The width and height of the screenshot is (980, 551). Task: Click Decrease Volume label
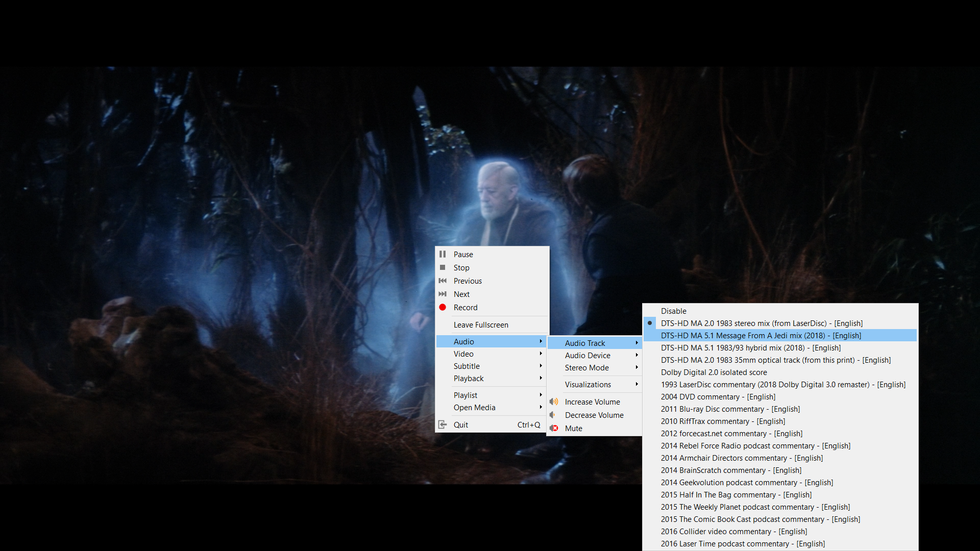click(x=594, y=415)
